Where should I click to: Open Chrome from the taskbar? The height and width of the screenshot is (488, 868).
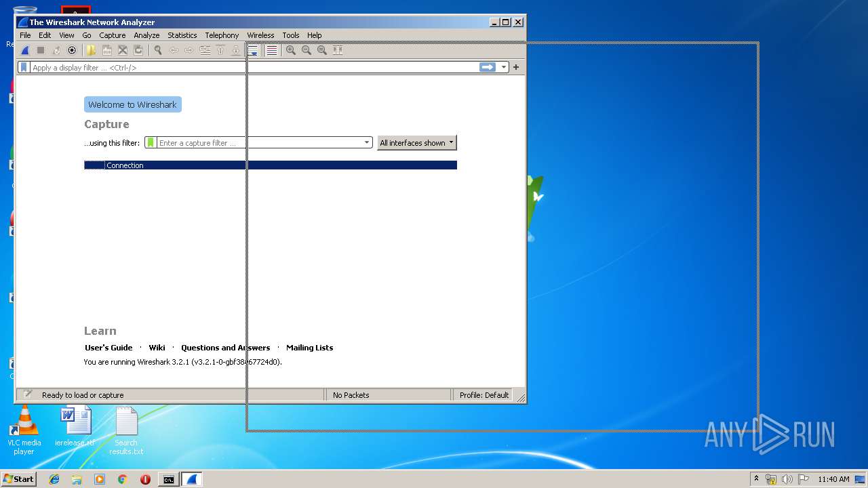(123, 479)
